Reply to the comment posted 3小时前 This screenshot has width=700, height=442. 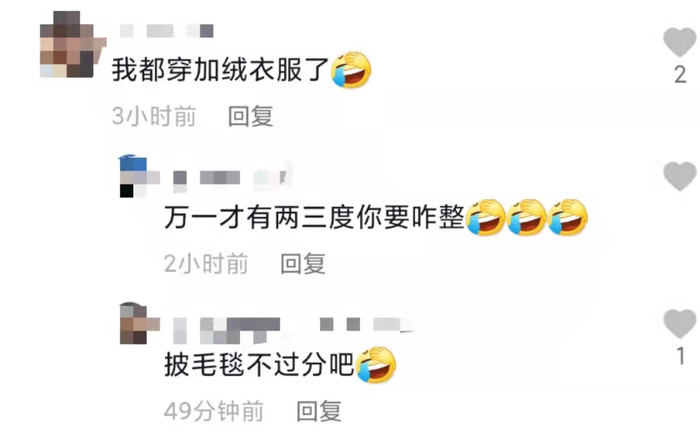[x=250, y=117]
